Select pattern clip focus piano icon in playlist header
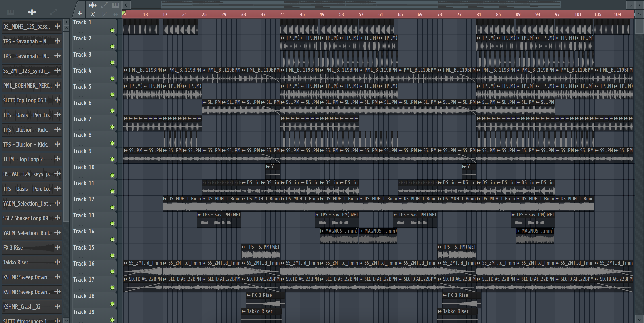Image resolution: width=644 pixels, height=323 pixels. (115, 5)
